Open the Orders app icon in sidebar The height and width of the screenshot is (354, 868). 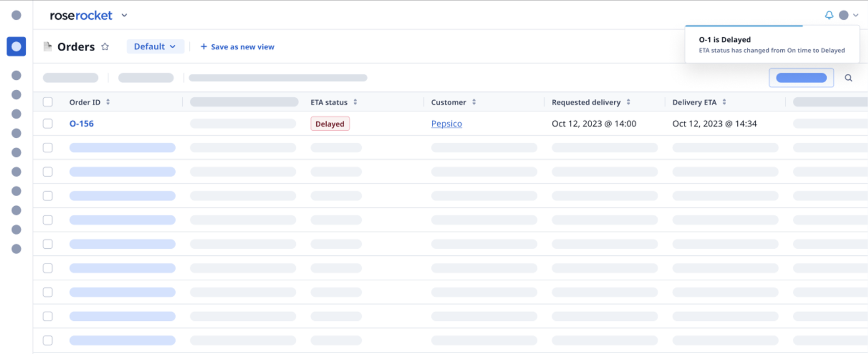click(x=16, y=46)
